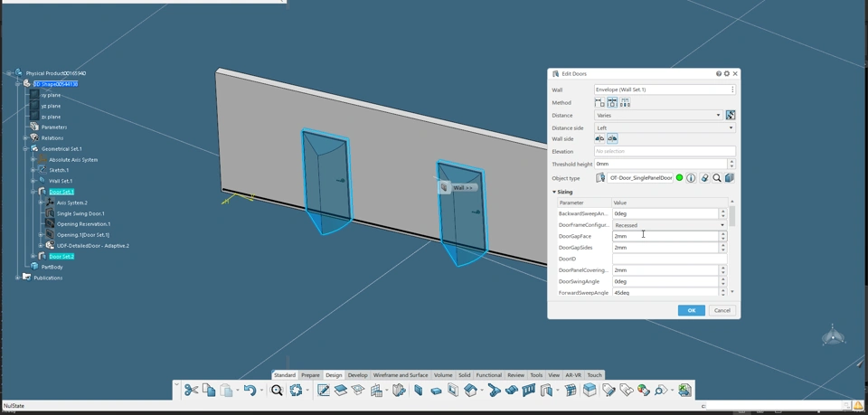Screen dimensions: 868x415
Task: Select UDF-DetailedDoor - Adaptive.2 in tree
Action: tap(93, 246)
